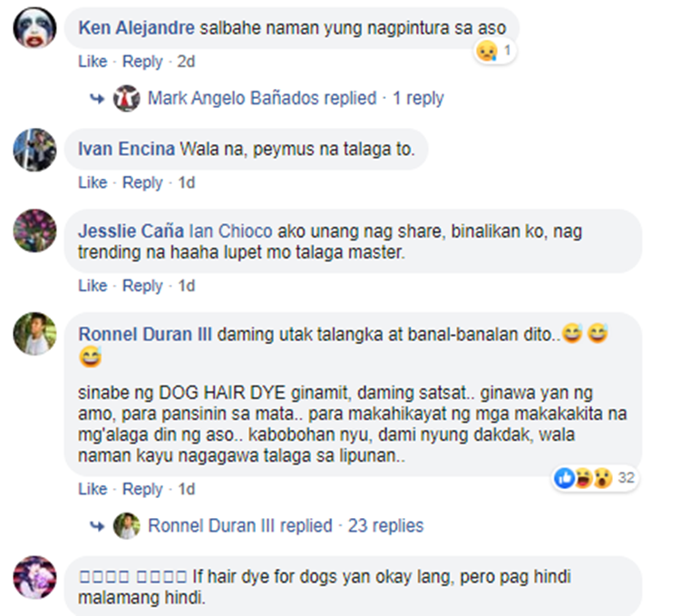Viewport: 680px width, 616px height.
Task: Reply to Jesslie Caña's comment
Action: 142,287
